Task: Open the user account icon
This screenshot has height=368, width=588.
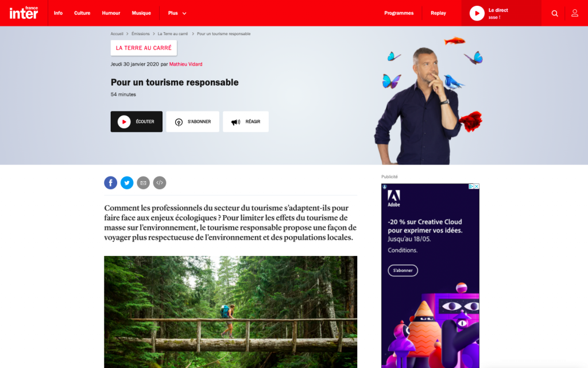Action: tap(574, 13)
